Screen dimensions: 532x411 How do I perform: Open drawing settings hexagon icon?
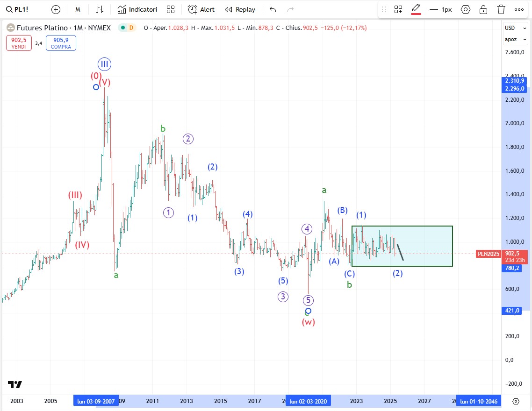[466, 9]
